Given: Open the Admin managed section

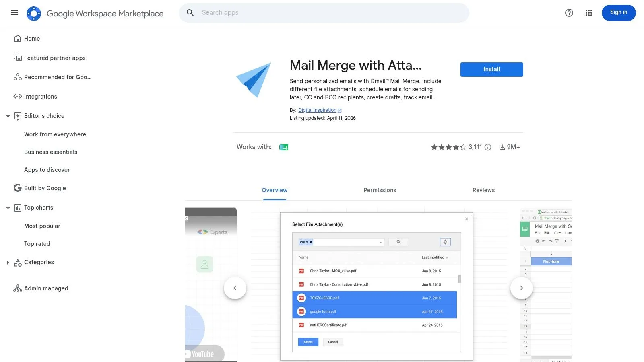Looking at the screenshot, I should click(46, 288).
